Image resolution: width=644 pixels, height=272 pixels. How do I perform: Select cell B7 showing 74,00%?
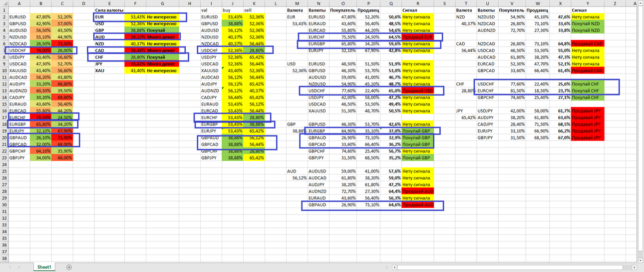coord(40,50)
